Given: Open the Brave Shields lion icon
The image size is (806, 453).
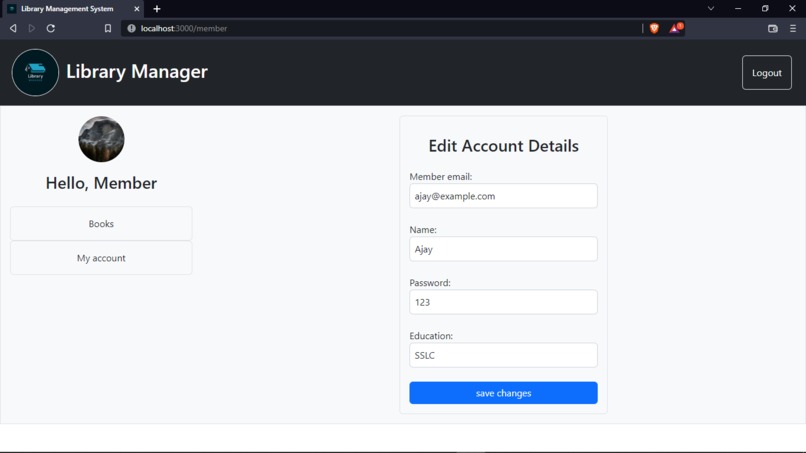Looking at the screenshot, I should (x=654, y=28).
